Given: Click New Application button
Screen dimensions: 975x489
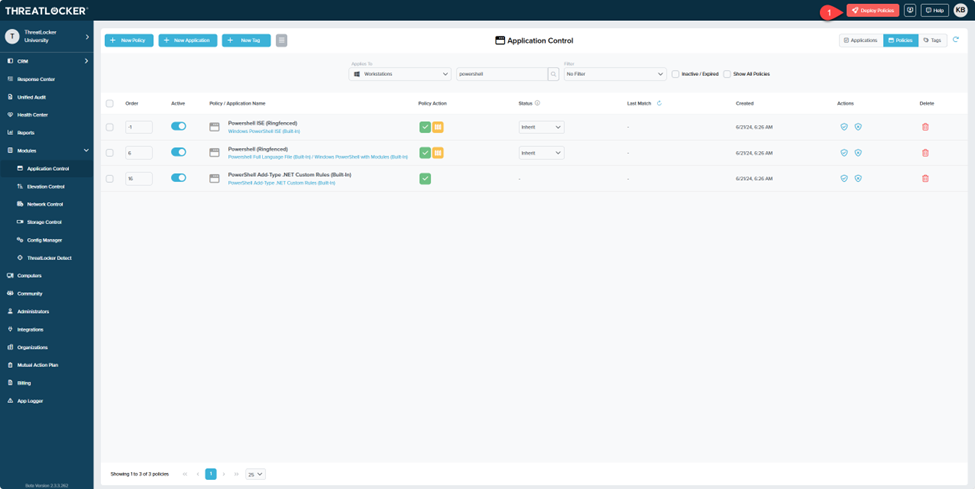Looking at the screenshot, I should click(x=188, y=40).
